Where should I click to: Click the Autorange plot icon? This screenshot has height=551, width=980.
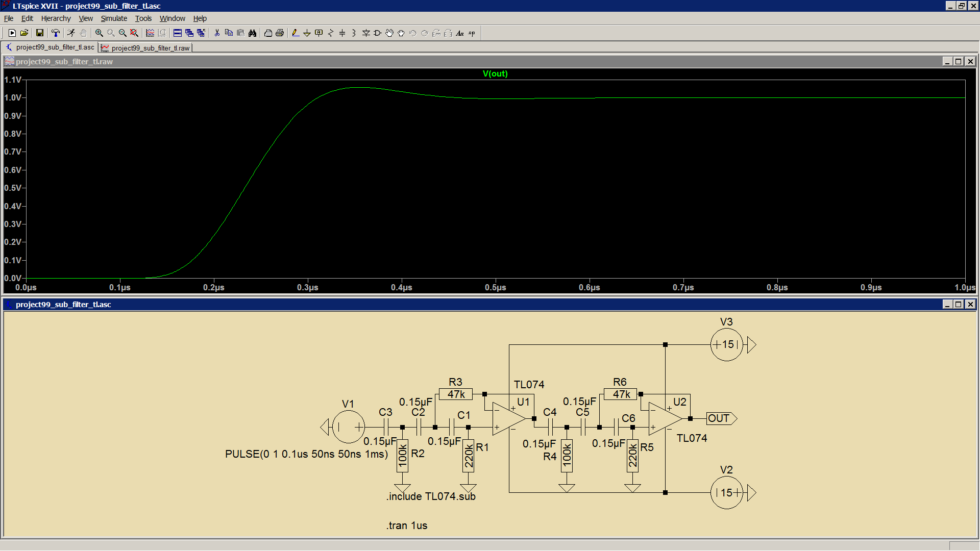click(150, 33)
